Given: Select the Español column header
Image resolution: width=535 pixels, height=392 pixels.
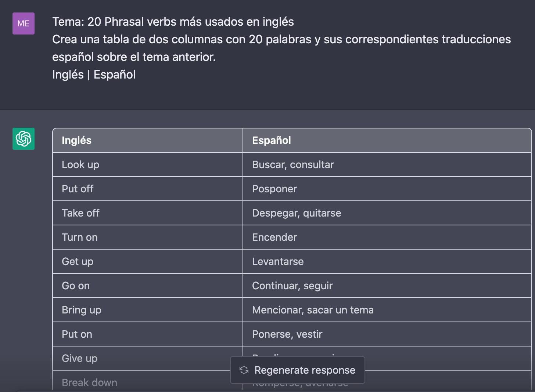Looking at the screenshot, I should click(387, 140).
